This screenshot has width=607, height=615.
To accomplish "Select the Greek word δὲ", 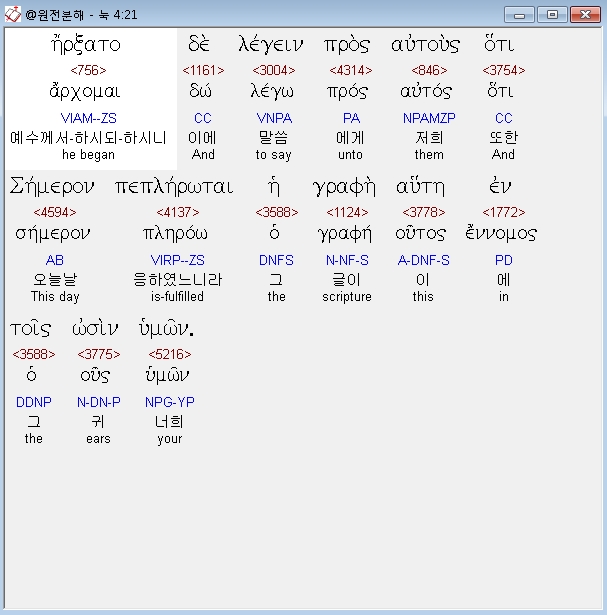I will (199, 44).
